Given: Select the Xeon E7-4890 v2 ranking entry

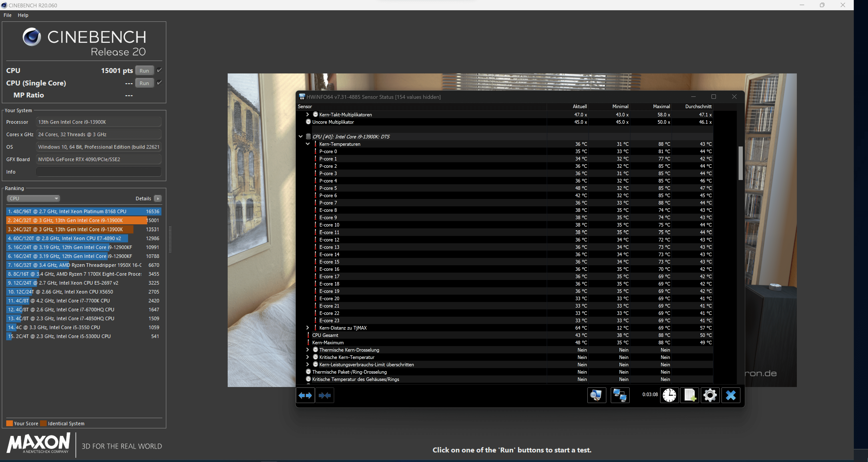Looking at the screenshot, I should point(84,238).
